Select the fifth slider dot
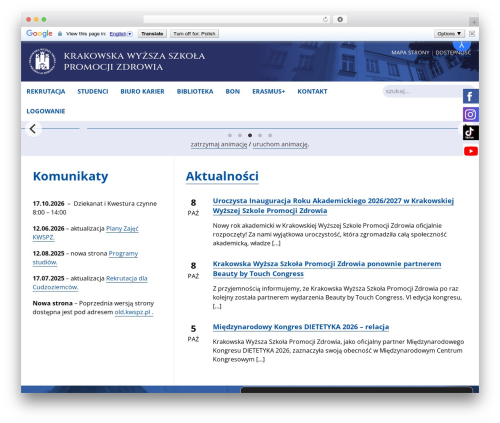 click(x=270, y=135)
